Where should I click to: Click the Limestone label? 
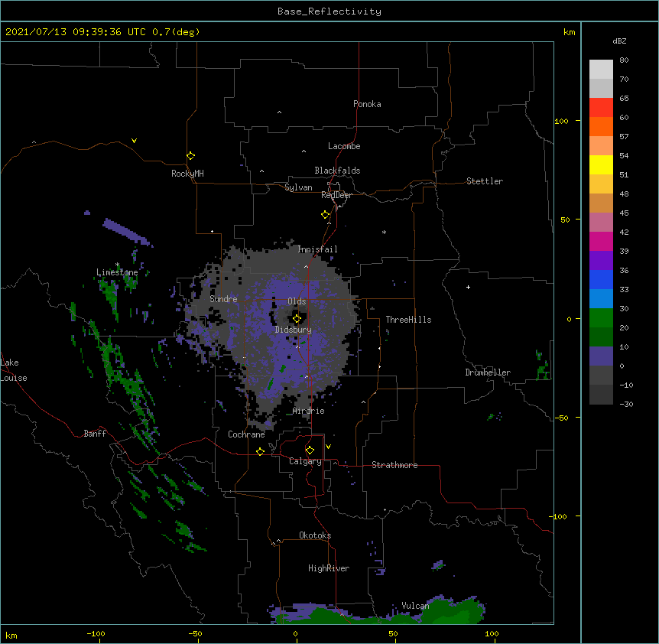coord(117,272)
